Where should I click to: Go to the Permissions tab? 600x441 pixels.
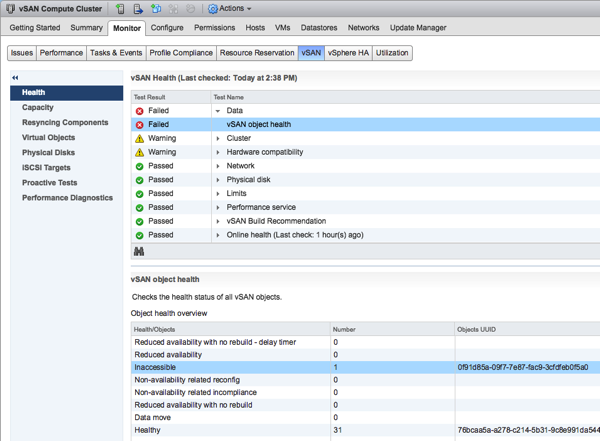tap(215, 28)
